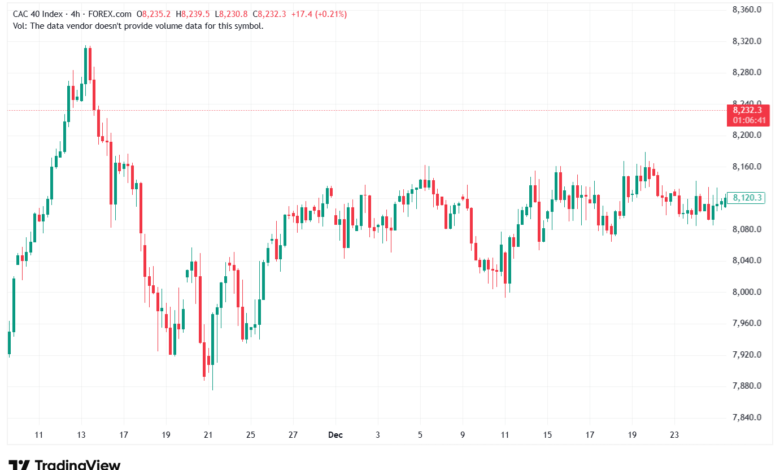This screenshot has height=470, width=780.
Task: Click the TradingView logo icon
Action: pos(18,464)
